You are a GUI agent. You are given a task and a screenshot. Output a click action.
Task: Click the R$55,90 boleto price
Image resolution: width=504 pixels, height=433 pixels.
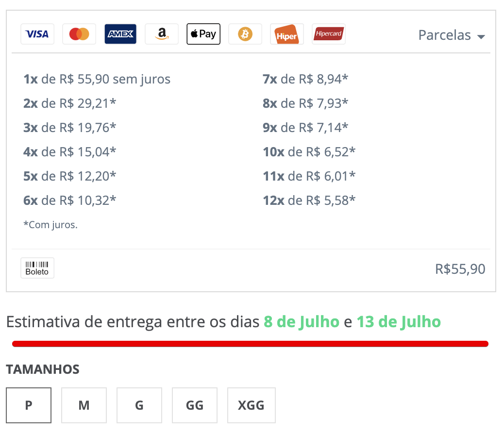[x=460, y=269]
